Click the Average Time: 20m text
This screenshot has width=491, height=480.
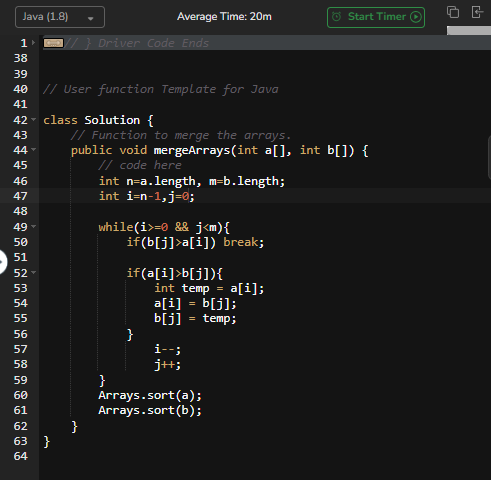pyautogui.click(x=224, y=17)
